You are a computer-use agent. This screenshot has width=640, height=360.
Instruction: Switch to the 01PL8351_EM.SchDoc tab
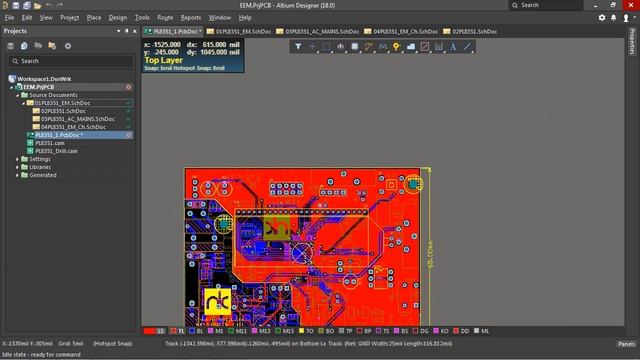point(238,31)
